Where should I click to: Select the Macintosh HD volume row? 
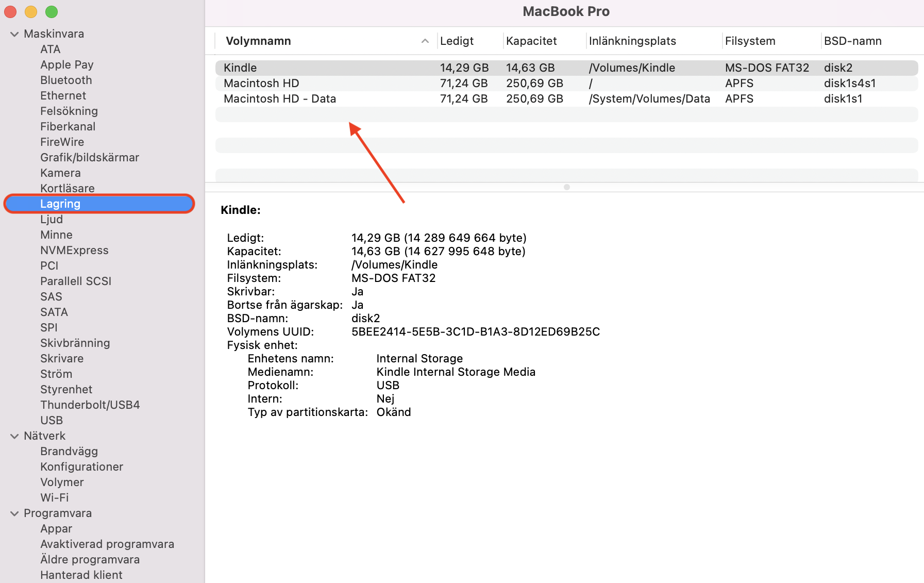coord(566,84)
